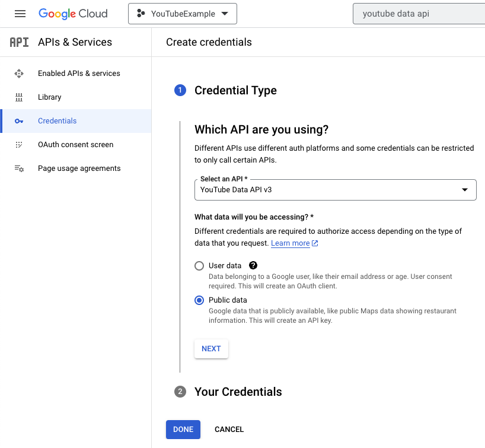Click the CANCEL button
The width and height of the screenshot is (485, 448).
click(x=229, y=430)
